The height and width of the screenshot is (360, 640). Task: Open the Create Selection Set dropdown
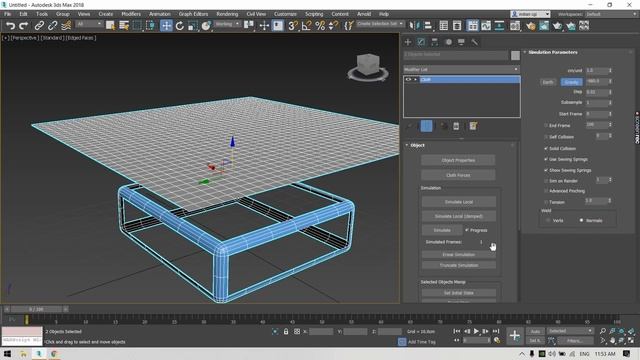(x=380, y=24)
